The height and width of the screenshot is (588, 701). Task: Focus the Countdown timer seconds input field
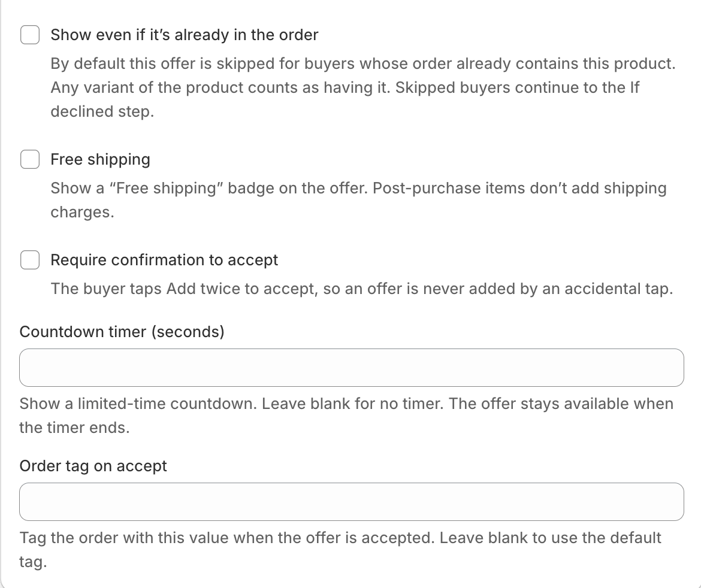(x=351, y=368)
